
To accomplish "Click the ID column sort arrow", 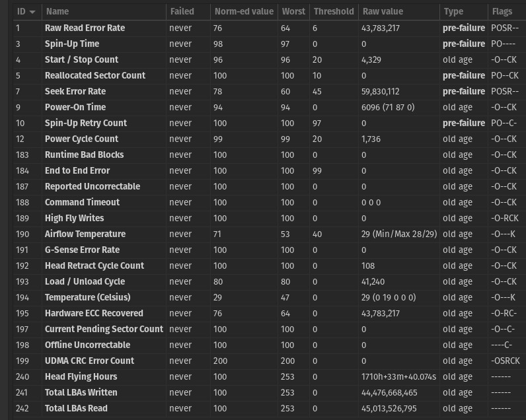I will tap(32, 12).
